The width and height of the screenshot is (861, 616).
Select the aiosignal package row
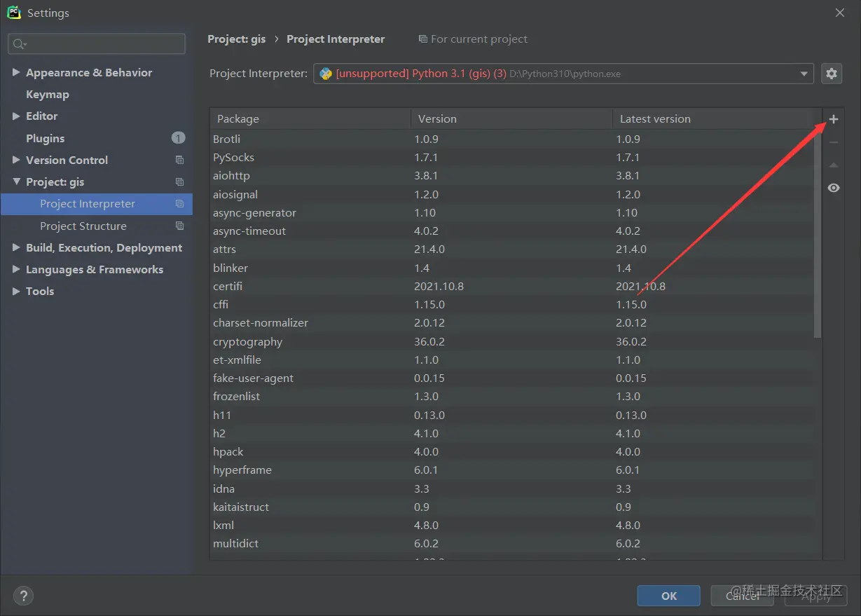pyautogui.click(x=511, y=194)
